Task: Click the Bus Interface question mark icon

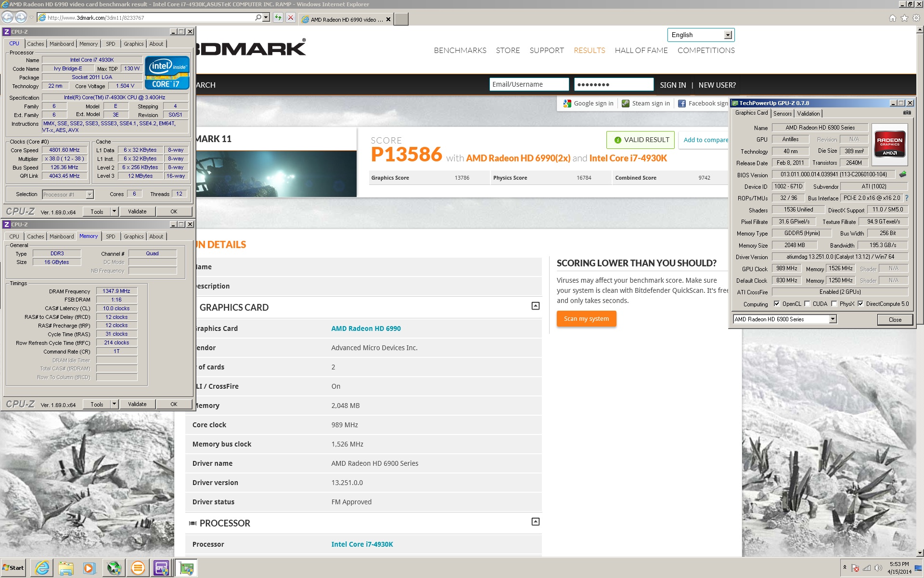Action: pos(907,198)
